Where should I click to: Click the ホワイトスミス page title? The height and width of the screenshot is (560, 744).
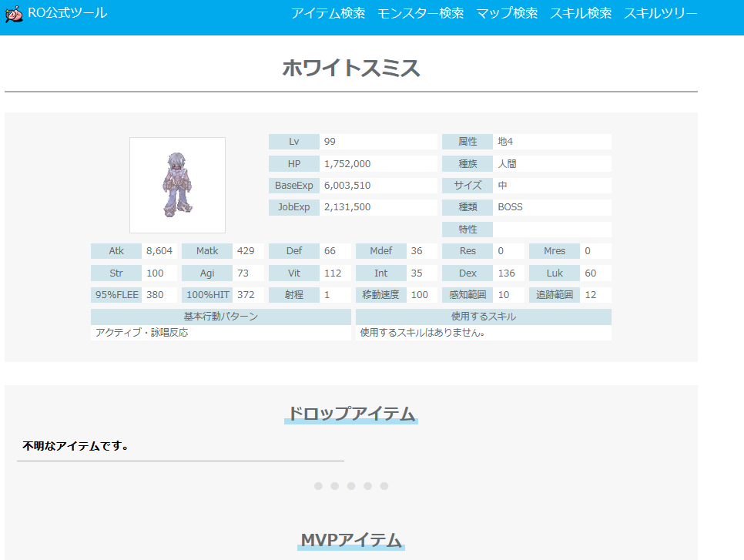tap(351, 69)
